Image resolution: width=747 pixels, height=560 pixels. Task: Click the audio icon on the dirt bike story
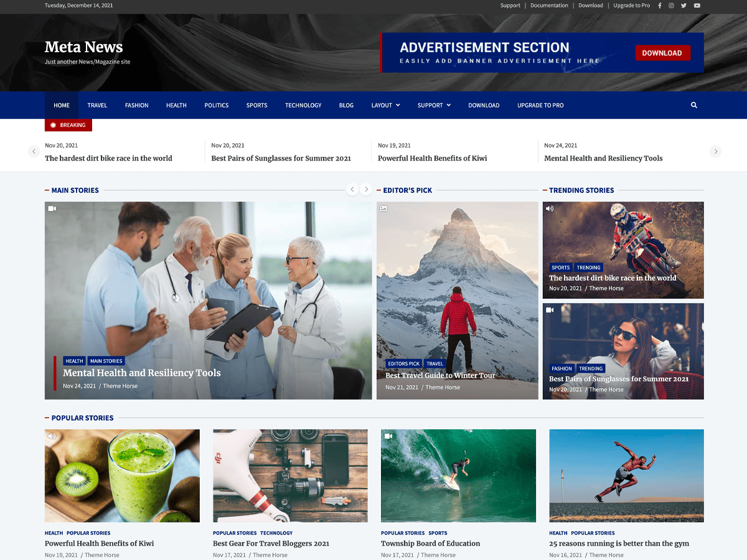(550, 208)
